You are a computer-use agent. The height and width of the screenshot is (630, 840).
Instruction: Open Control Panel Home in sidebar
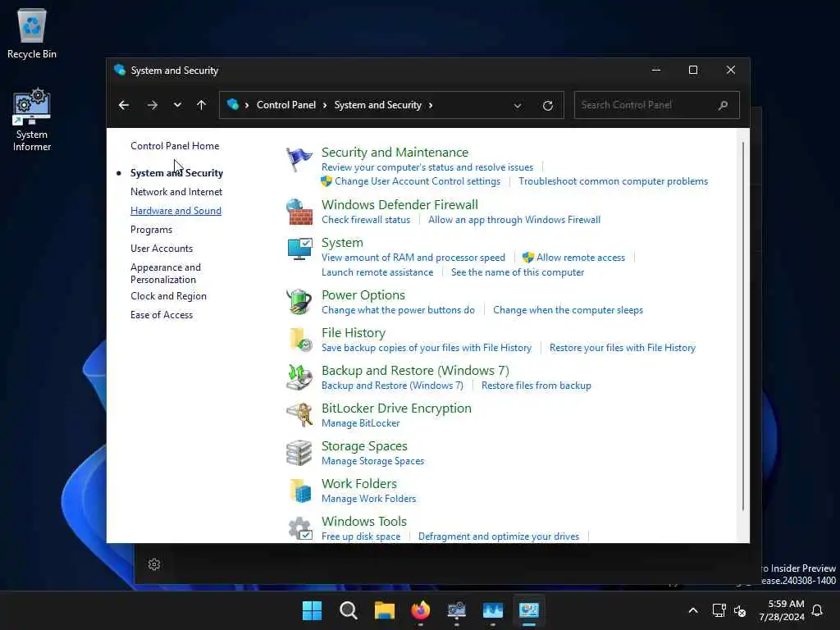pos(175,146)
